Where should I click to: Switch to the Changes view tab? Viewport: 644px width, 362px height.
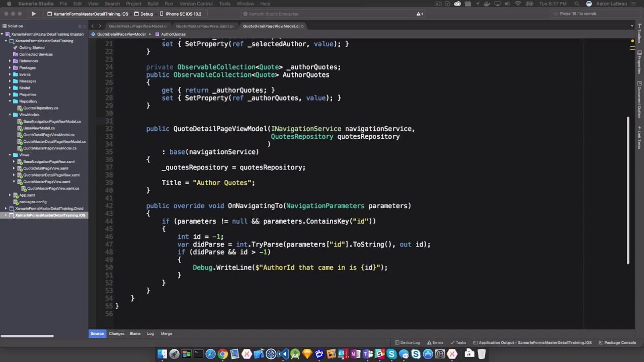point(116,333)
